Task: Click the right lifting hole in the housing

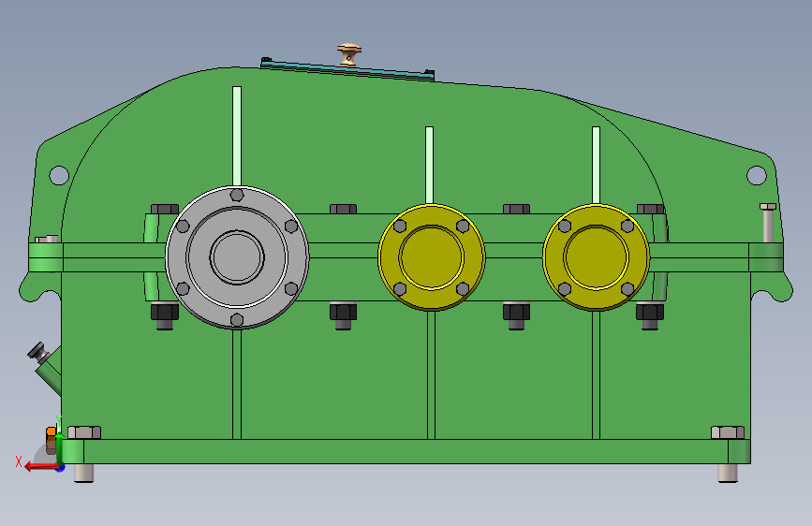Action: click(757, 176)
